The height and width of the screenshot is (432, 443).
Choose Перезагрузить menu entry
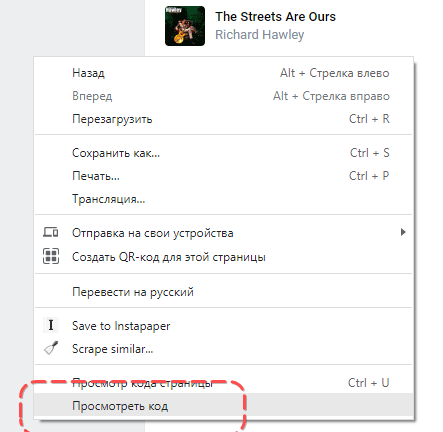[x=224, y=119]
